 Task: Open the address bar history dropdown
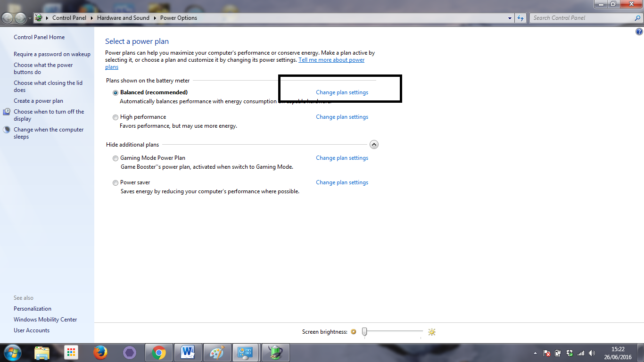pos(510,18)
